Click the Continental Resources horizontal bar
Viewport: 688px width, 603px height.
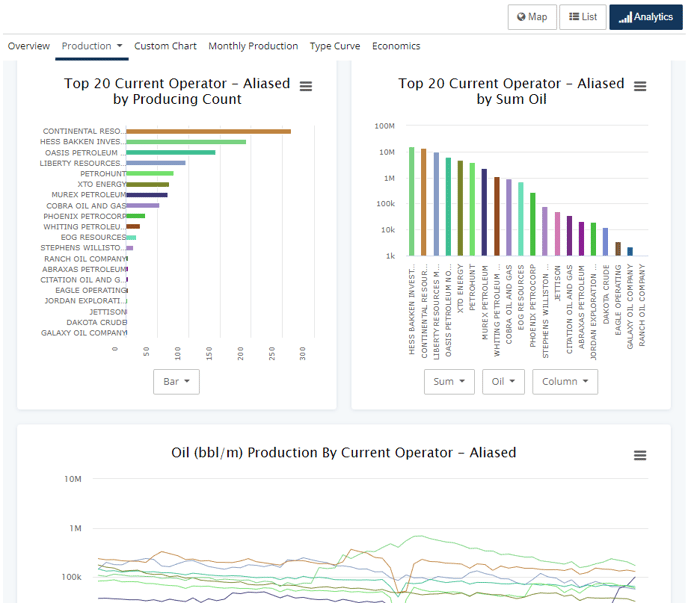208,131
